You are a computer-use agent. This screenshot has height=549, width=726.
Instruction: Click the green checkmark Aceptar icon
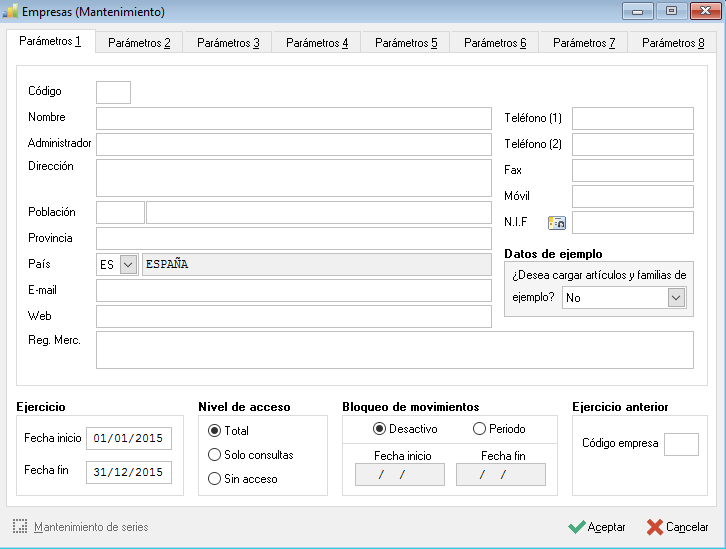pyautogui.click(x=576, y=527)
